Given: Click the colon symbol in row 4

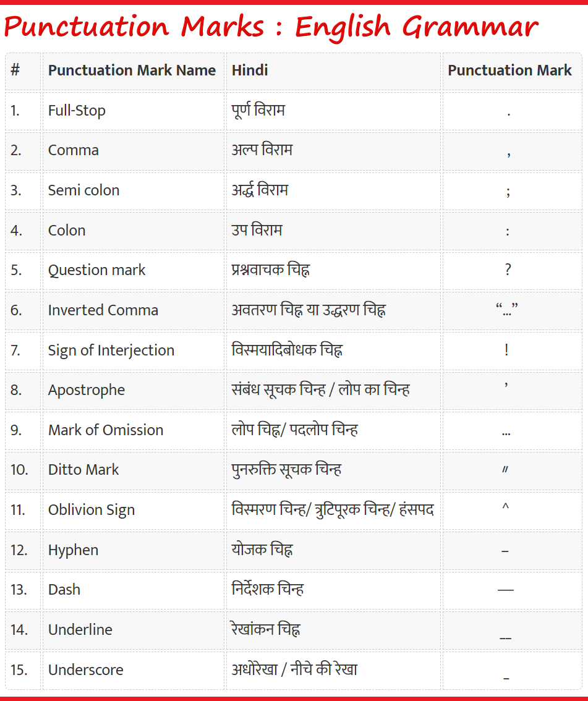Looking at the screenshot, I should point(508,231).
